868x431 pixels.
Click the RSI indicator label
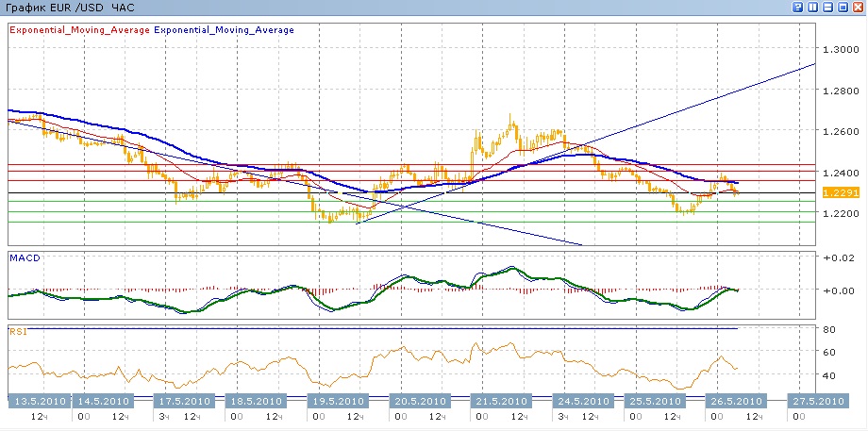16,331
